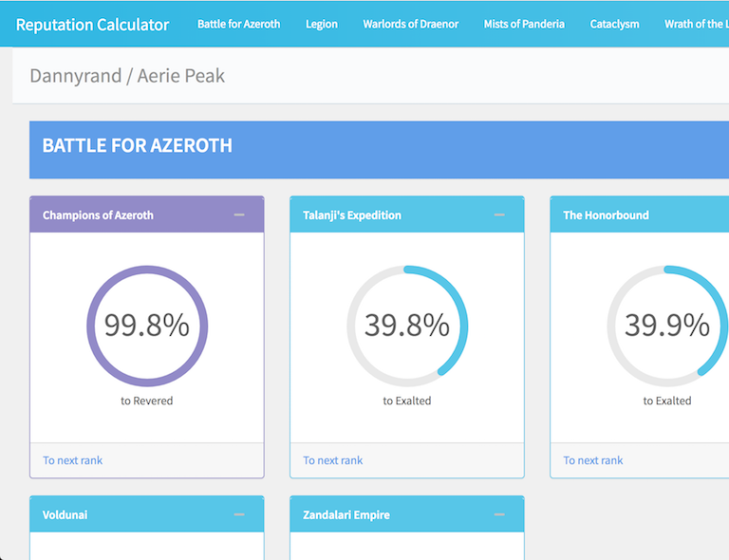Collapse the Voldunai card
Image resolution: width=729 pixels, height=560 pixels.
(x=239, y=514)
